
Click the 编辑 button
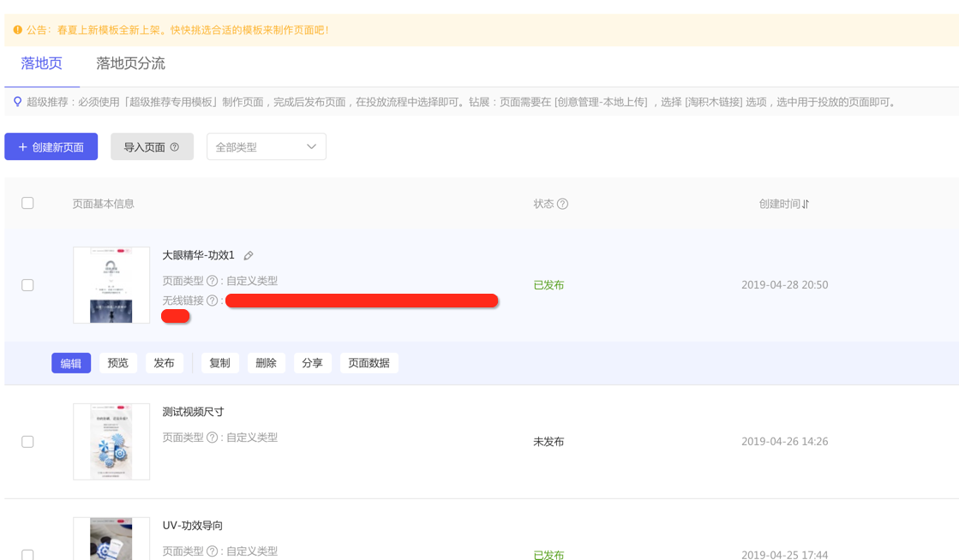click(71, 363)
